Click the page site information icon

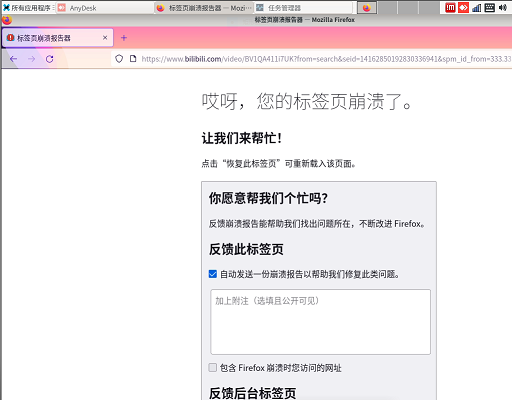tap(133, 59)
